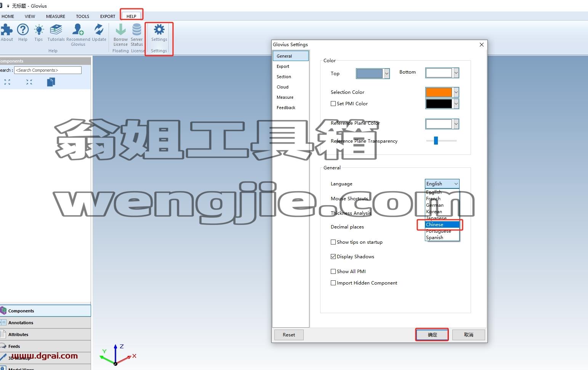Adjust Reference Plane Transparency slider
Viewport: 588px width, 370px height.
click(x=436, y=141)
